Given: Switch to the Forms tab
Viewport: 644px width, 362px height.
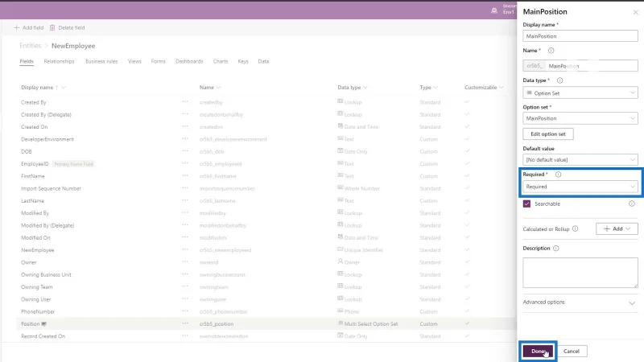Looking at the screenshot, I should [x=158, y=61].
